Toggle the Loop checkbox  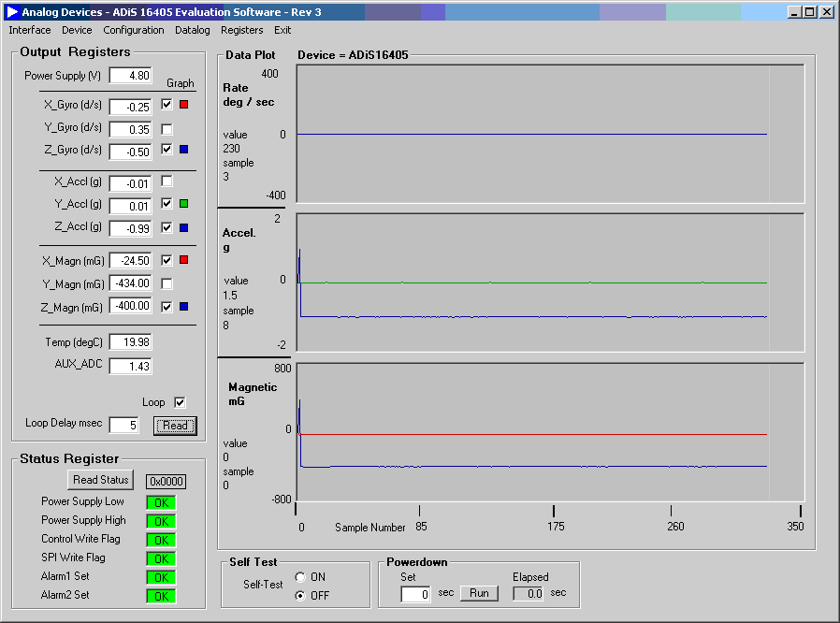click(x=180, y=402)
